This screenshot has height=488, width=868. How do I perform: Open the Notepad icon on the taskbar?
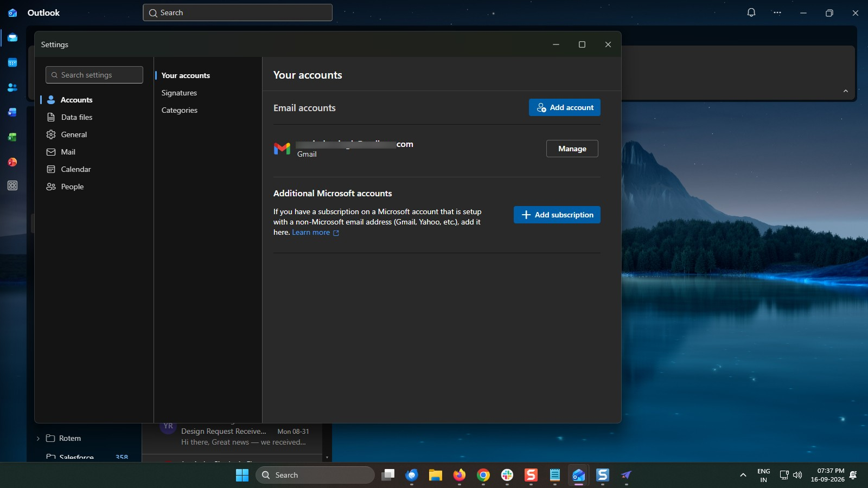click(555, 475)
